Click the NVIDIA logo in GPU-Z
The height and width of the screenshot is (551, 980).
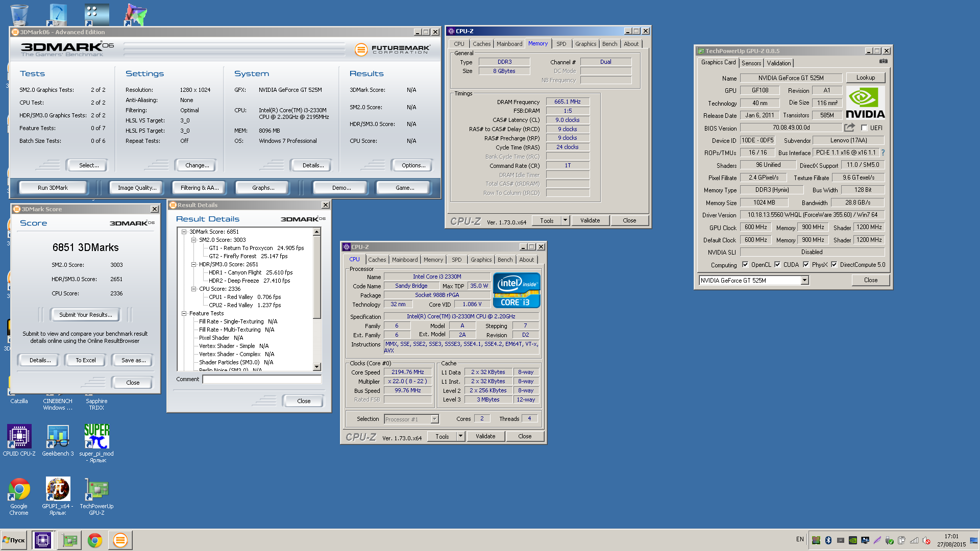(865, 103)
